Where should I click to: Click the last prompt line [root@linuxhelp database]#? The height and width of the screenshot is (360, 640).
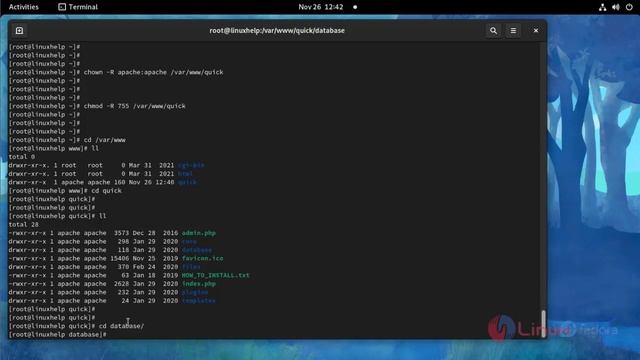coord(58,335)
